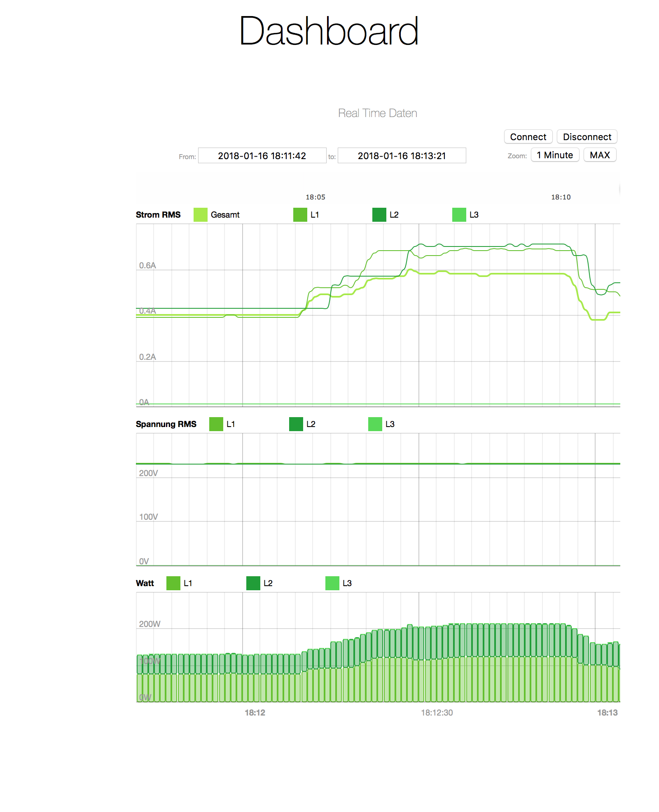Toggle L3 swatch in Spannung RMS legend
Image resolution: width=659 pixels, height=812 pixels.
point(375,424)
